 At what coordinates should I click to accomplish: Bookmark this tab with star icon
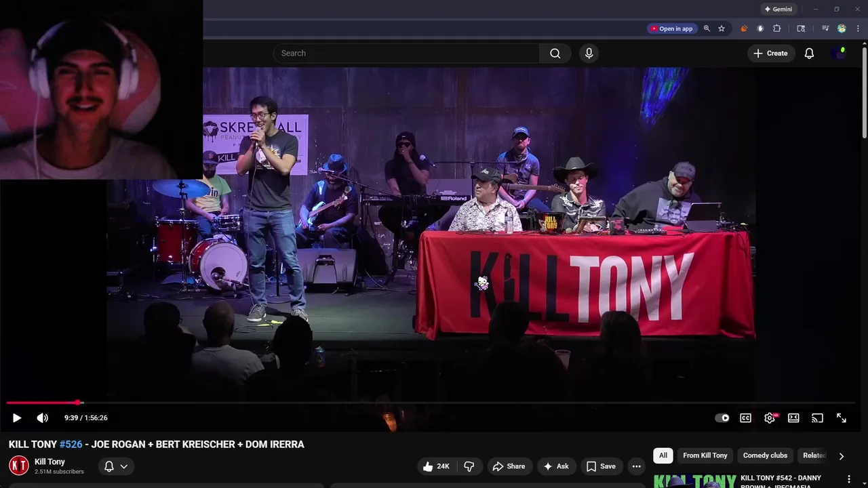coord(722,28)
